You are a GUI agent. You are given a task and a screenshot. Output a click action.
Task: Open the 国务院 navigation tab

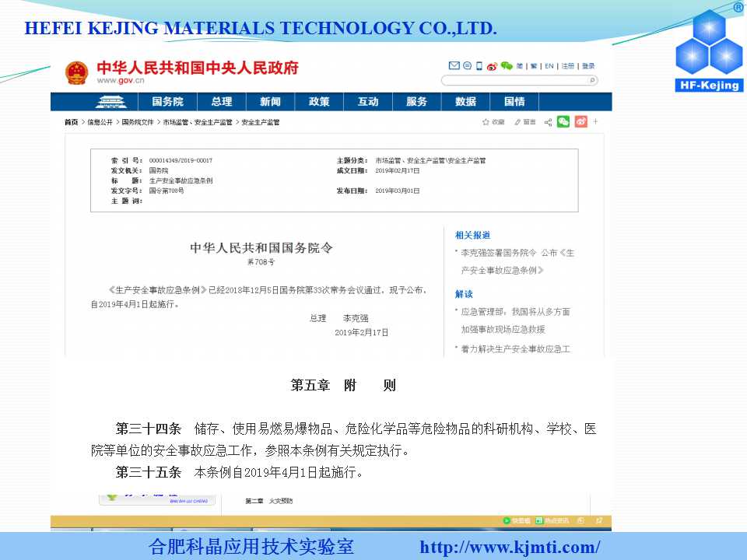[x=167, y=101]
